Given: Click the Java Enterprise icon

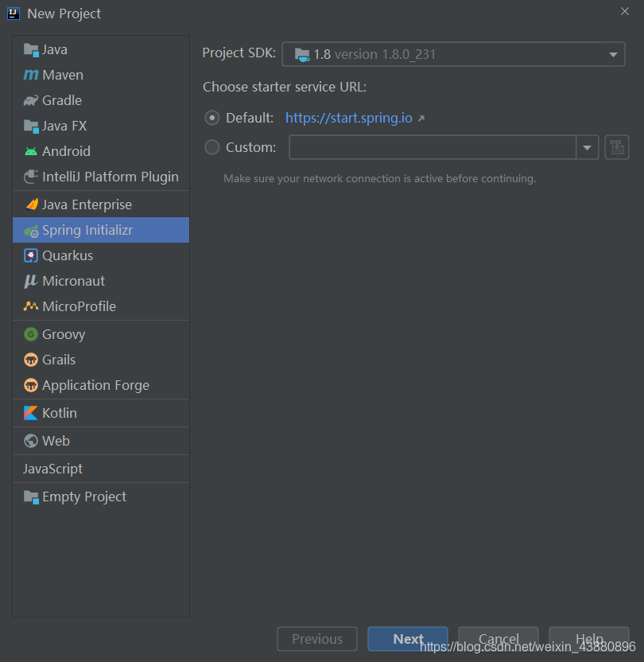Looking at the screenshot, I should pos(32,204).
